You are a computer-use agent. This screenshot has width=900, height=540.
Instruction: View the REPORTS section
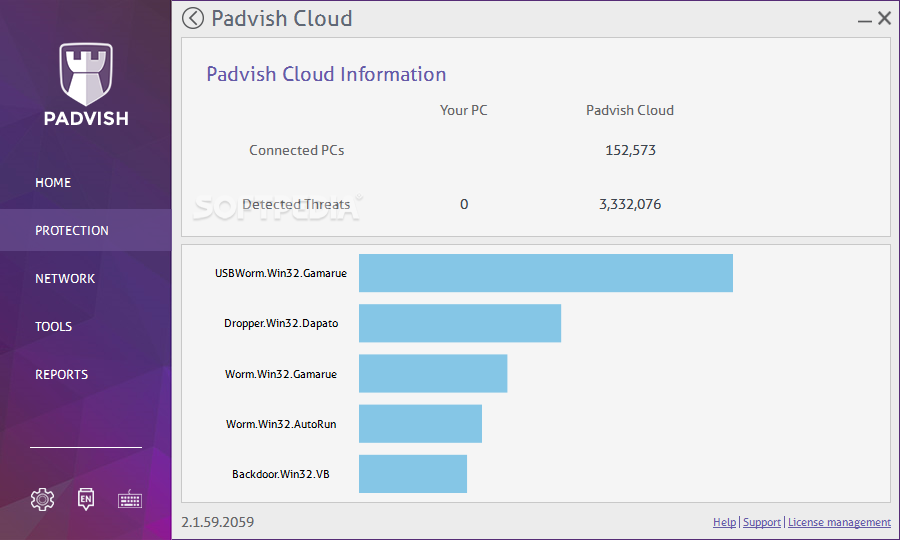[61, 374]
